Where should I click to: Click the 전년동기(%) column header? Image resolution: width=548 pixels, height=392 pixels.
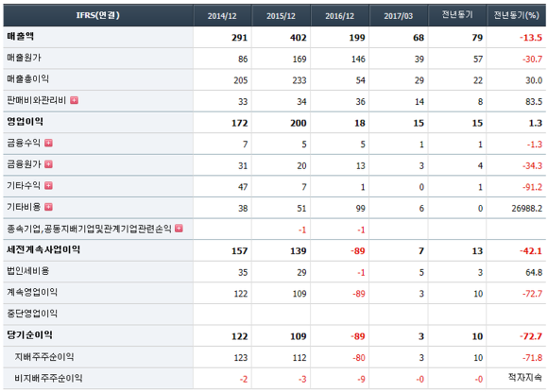pyautogui.click(x=516, y=15)
